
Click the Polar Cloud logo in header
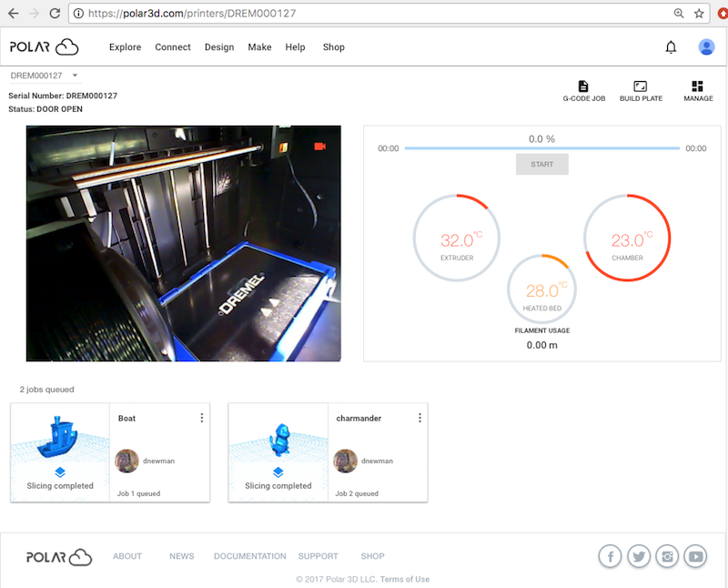[x=44, y=47]
